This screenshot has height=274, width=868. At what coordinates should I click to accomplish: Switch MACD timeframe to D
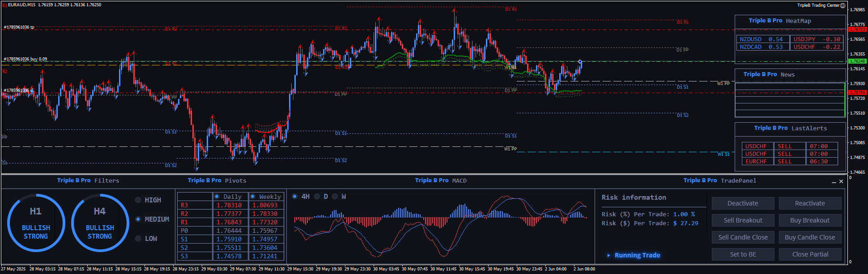[317, 197]
